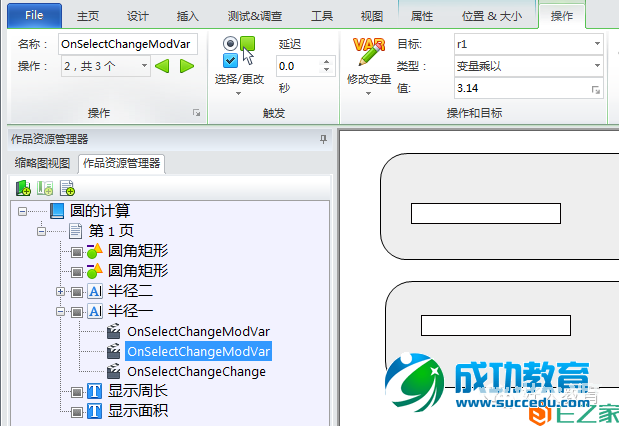
Task: Expand the 修改变量 action dropdown arrow
Action: point(368,94)
